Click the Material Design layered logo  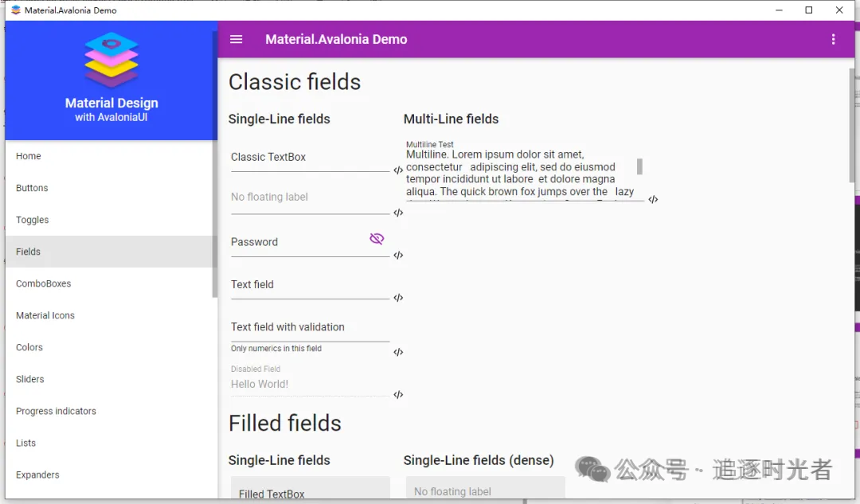(111, 59)
